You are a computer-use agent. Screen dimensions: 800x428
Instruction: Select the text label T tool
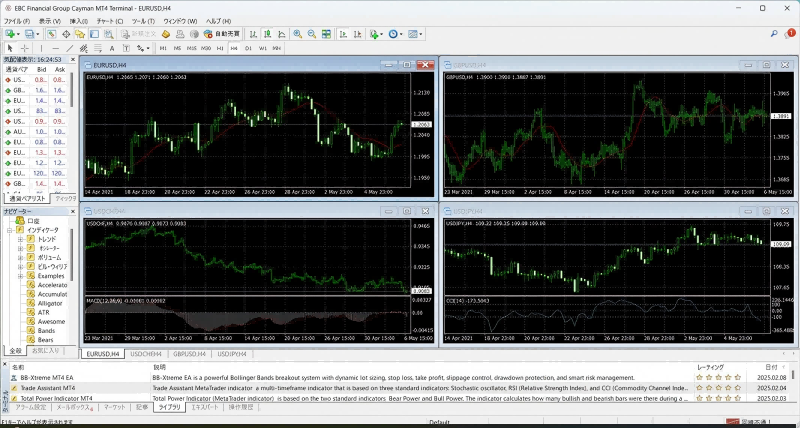(x=126, y=48)
